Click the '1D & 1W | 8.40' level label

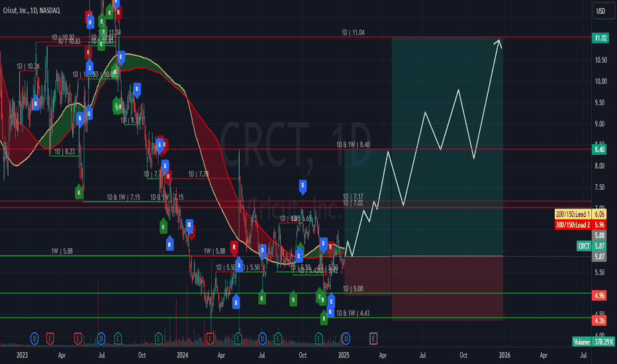coord(353,145)
